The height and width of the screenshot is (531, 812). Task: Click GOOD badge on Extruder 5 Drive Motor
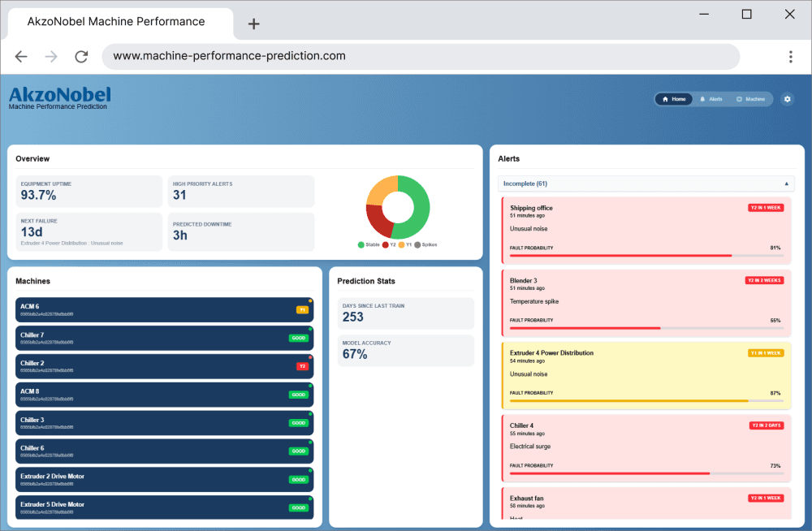[x=299, y=507]
